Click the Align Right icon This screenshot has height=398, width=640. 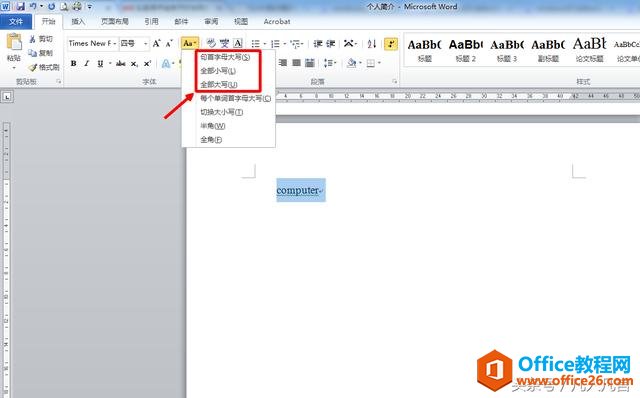[x=283, y=63]
